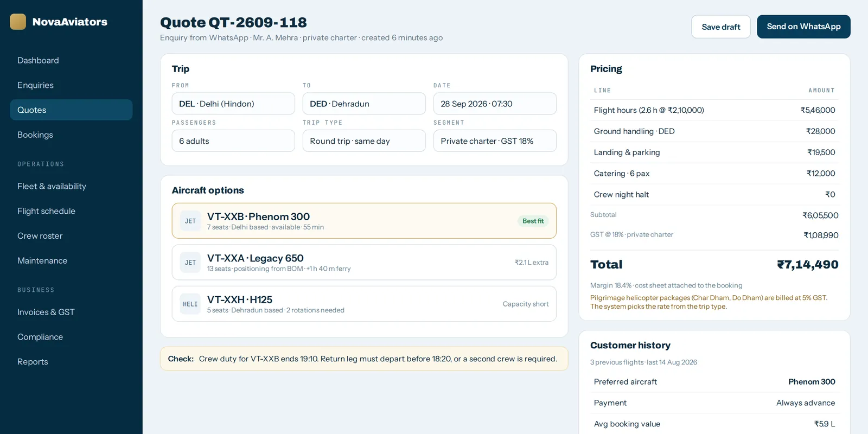This screenshot has width=868, height=434.
Task: Go to Enquiries in the sidebar
Action: coord(71,85)
